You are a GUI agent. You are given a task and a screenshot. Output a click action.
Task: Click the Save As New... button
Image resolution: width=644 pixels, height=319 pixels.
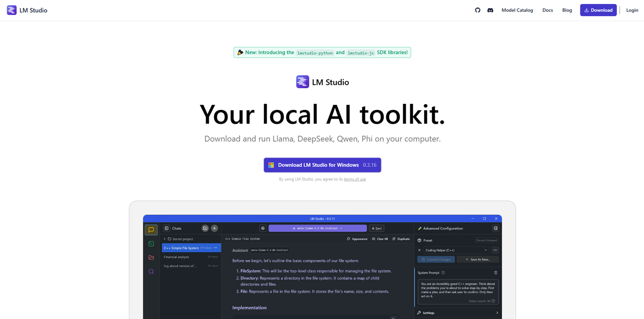coord(478,260)
